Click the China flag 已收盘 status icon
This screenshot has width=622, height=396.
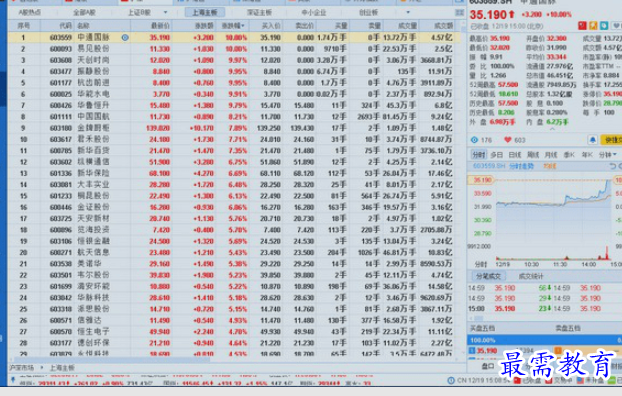(x=516, y=381)
